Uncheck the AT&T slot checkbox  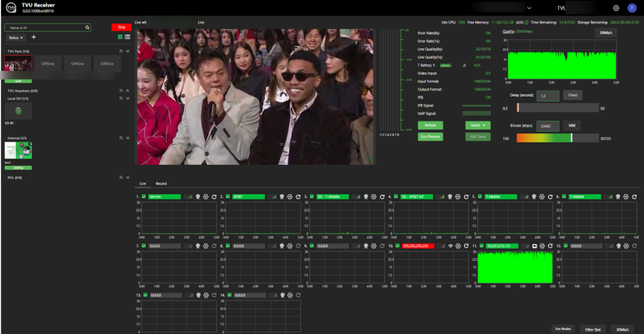(x=228, y=197)
